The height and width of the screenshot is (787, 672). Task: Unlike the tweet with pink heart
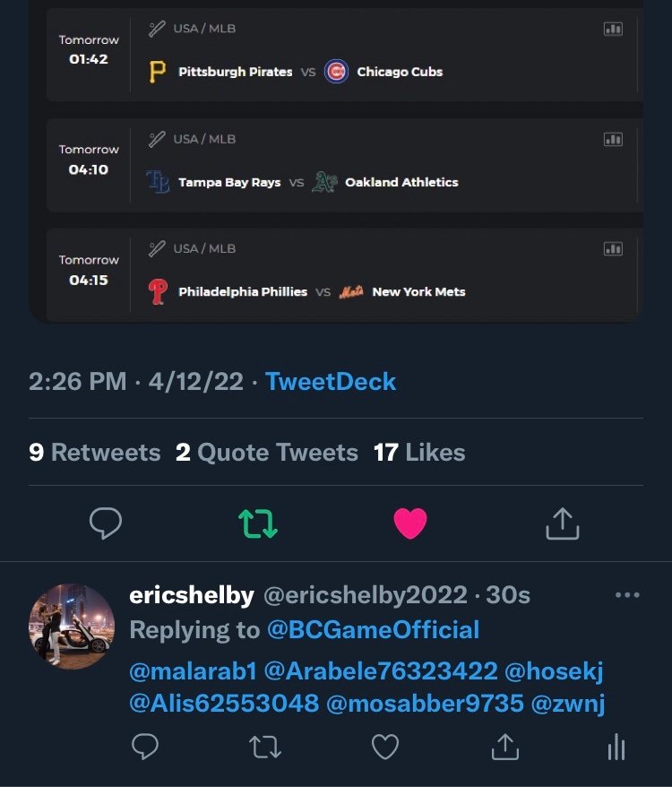410,523
